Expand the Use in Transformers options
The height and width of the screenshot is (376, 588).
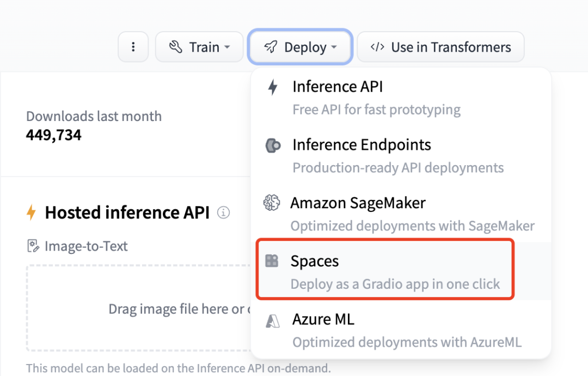(x=440, y=47)
